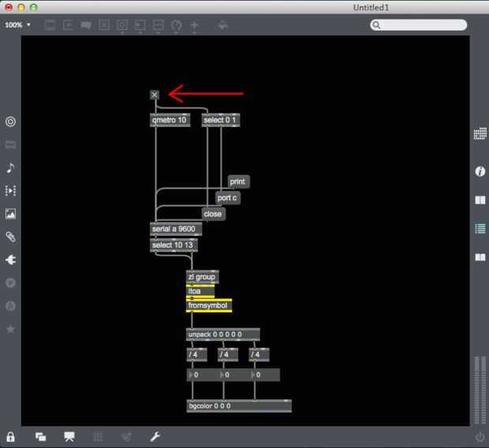Select the middle / 4 object
Viewport: 489px width, 448px height.
(228, 355)
